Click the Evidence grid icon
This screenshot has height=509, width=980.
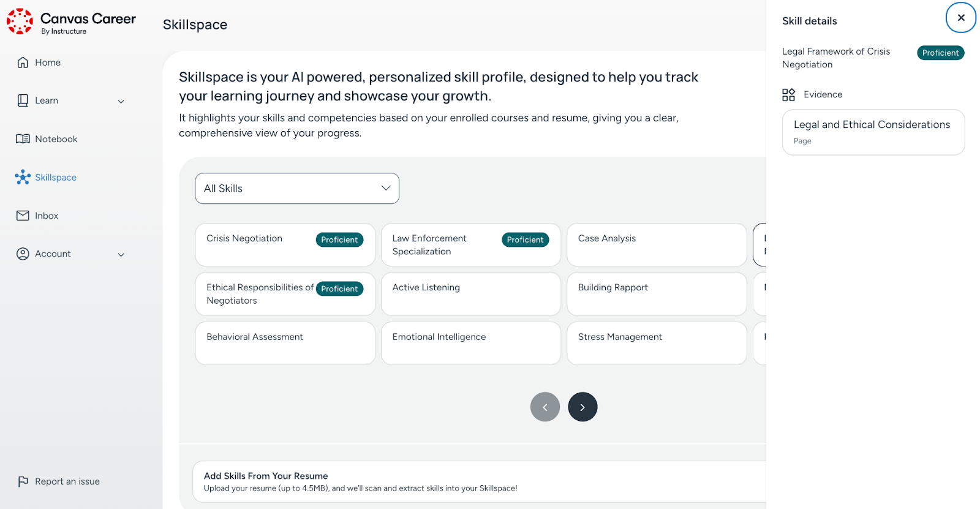[788, 94]
